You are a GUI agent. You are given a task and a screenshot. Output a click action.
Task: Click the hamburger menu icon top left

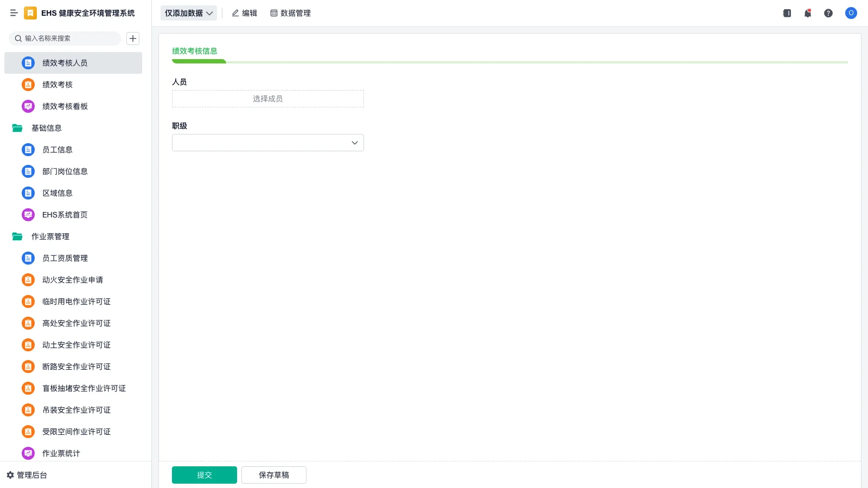pos(14,13)
